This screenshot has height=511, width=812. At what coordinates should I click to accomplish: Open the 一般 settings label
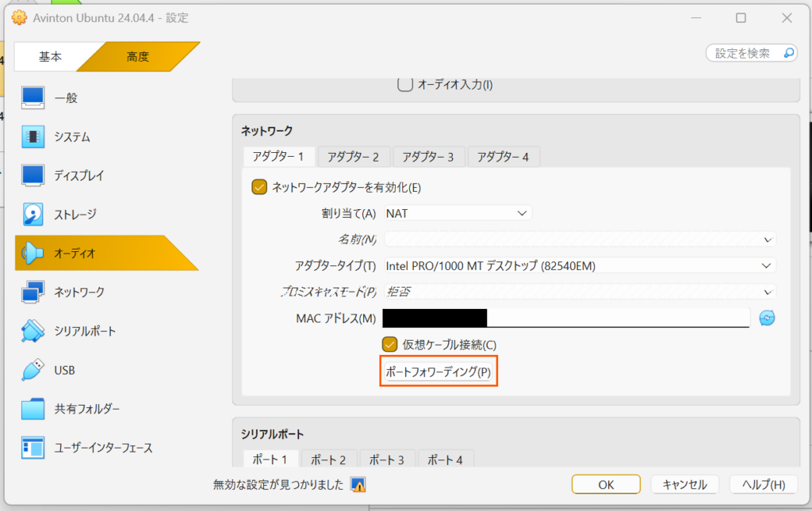pyautogui.click(x=66, y=97)
